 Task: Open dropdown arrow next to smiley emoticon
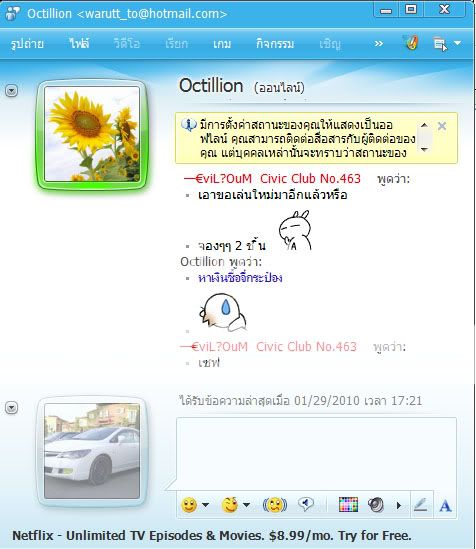(205, 505)
